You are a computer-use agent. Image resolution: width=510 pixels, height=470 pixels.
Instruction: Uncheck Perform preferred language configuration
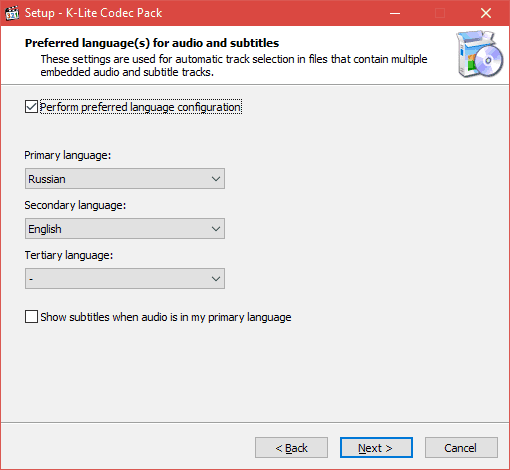click(31, 107)
